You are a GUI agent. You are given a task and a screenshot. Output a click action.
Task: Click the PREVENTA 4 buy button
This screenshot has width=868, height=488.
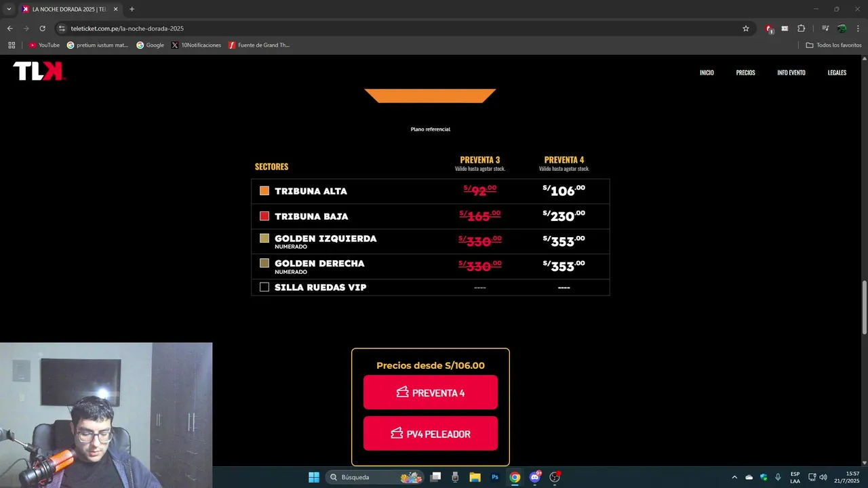pos(430,392)
